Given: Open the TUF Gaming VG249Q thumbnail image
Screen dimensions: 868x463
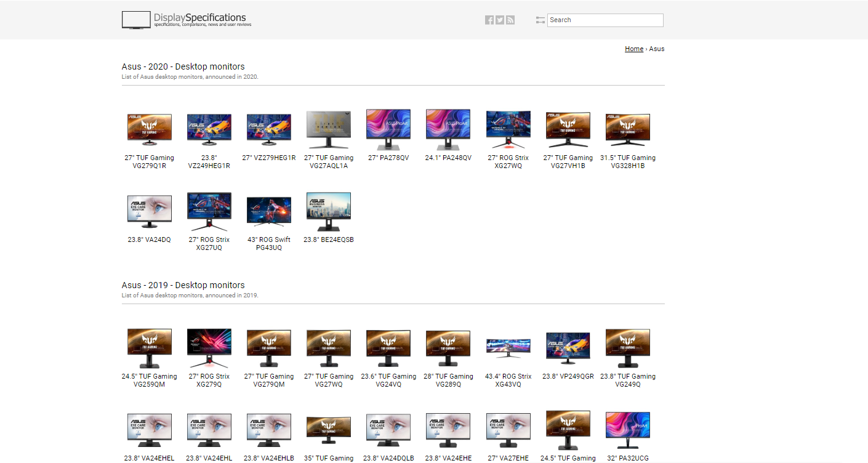Looking at the screenshot, I should click(x=627, y=348).
